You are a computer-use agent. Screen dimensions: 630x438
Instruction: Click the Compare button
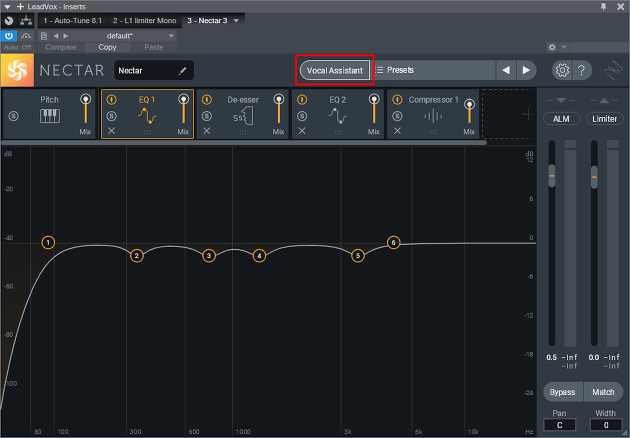pyautogui.click(x=61, y=47)
